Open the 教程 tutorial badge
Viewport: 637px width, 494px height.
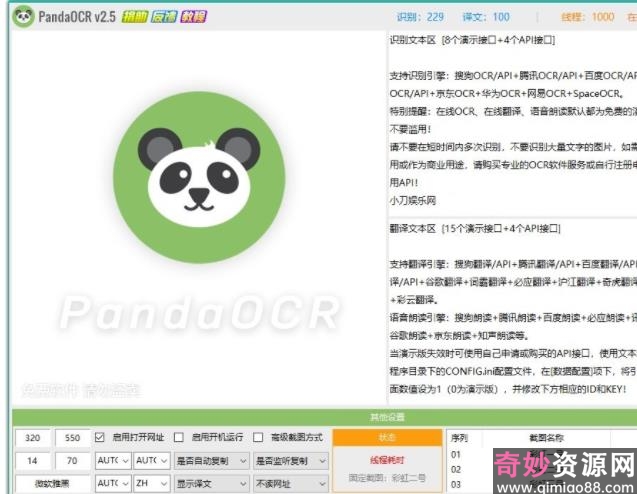pos(194,17)
